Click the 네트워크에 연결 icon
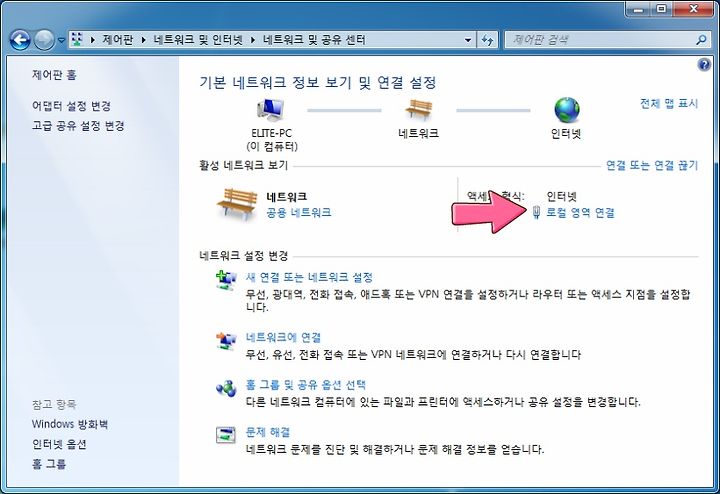This screenshot has height=494, width=720. coord(226,341)
